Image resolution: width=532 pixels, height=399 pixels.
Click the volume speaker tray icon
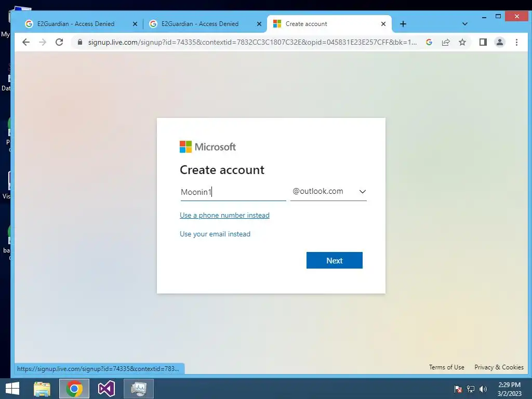483,389
